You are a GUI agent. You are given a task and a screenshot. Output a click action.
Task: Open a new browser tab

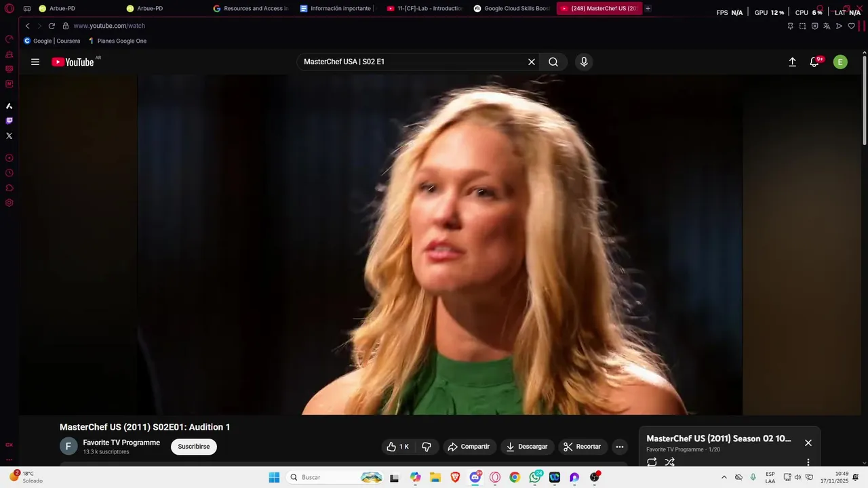pyautogui.click(x=648, y=9)
